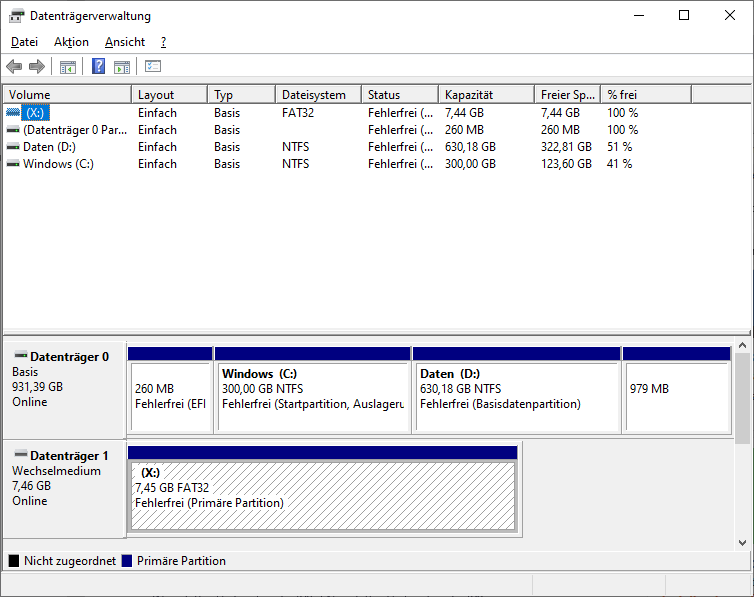754x597 pixels.
Task: Sort by the % frei column header
Action: click(646, 95)
